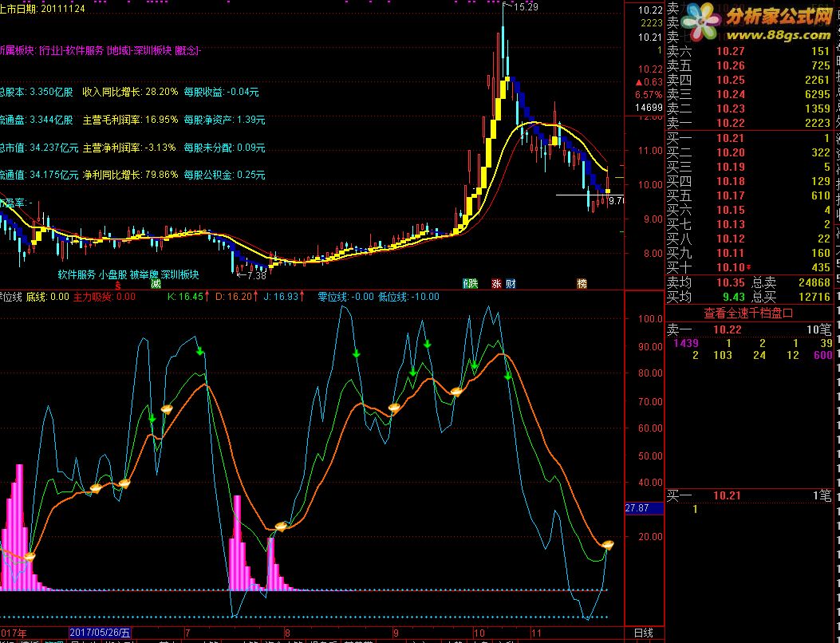Viewport: 840px width, 643px height.
Task: Click the 卖三 10.24 order row
Action: (748, 94)
